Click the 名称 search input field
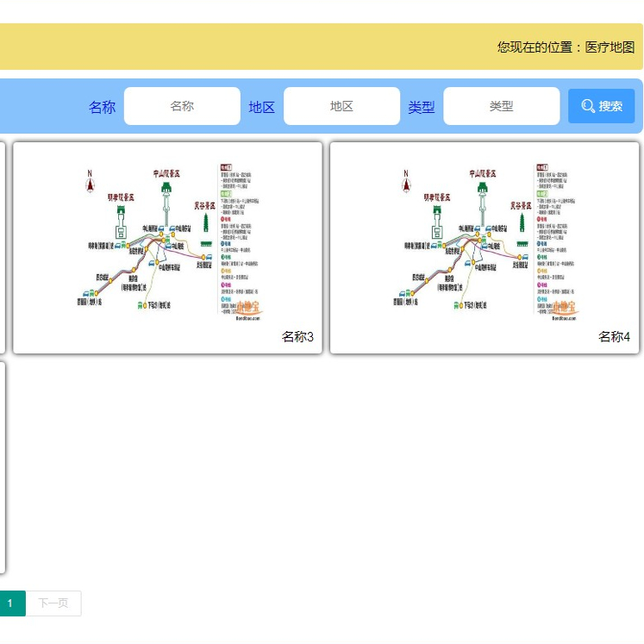 182,106
